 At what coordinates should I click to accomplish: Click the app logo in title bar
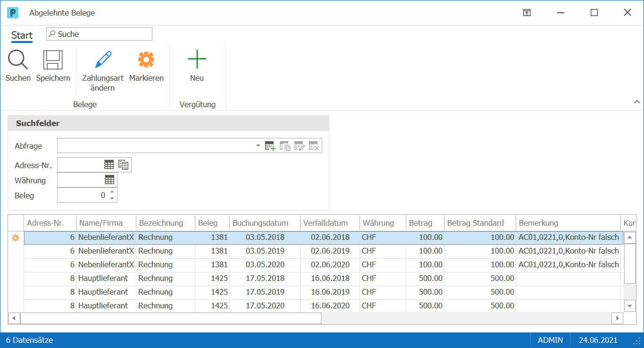coord(13,13)
